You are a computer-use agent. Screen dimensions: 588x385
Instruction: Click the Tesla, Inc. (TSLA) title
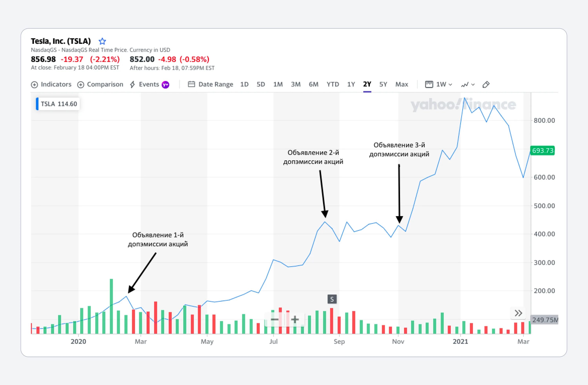[x=61, y=41]
